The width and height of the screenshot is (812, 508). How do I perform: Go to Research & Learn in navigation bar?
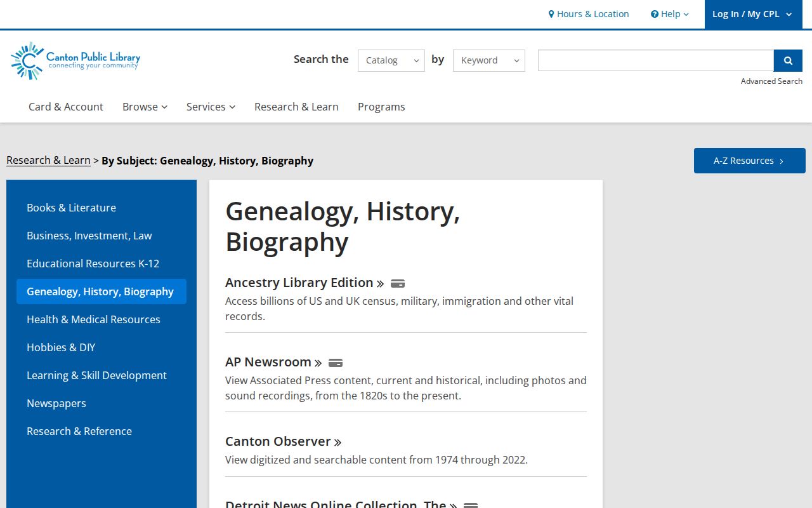tap(296, 107)
